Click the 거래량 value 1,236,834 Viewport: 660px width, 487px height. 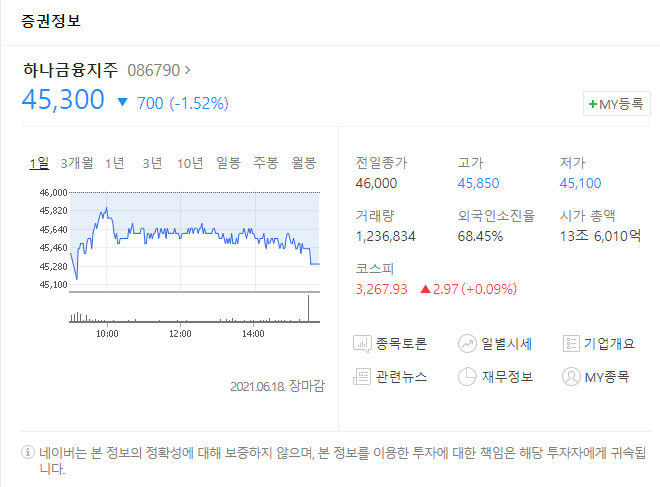386,236
